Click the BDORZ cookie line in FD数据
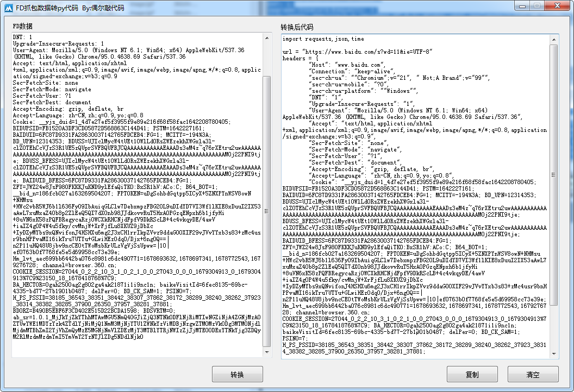 [93, 311]
